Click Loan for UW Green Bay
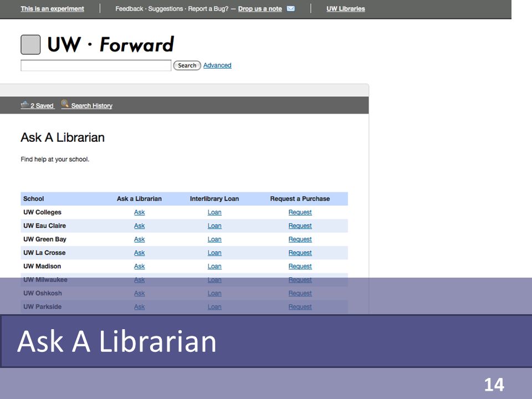This screenshot has height=399, width=532. point(214,239)
